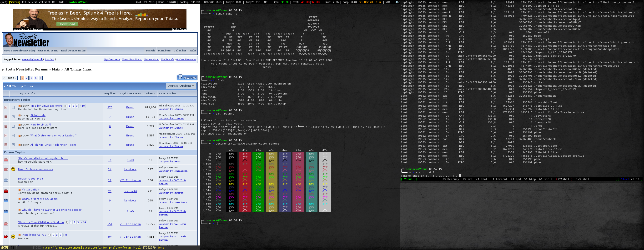The image size is (644, 250).
Task: Click 373 replies link
Action: [x=110, y=108]
